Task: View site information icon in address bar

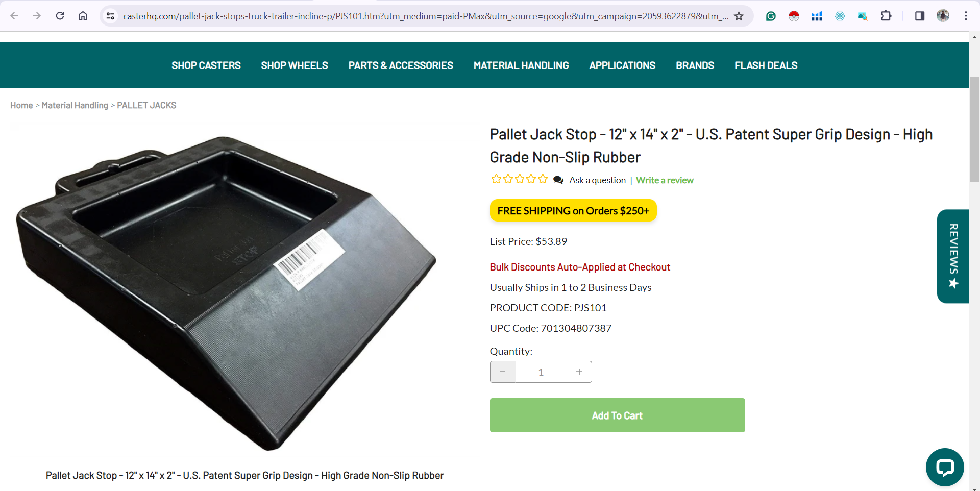Action: pyautogui.click(x=110, y=16)
